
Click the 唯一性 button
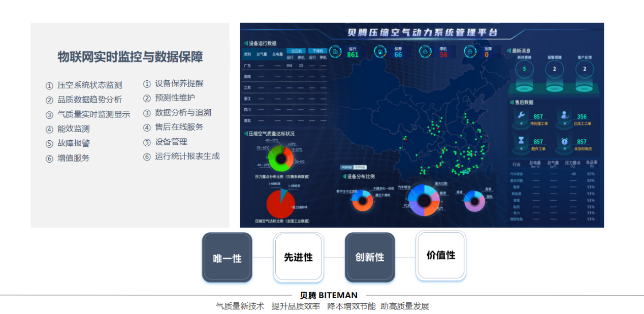click(x=227, y=258)
